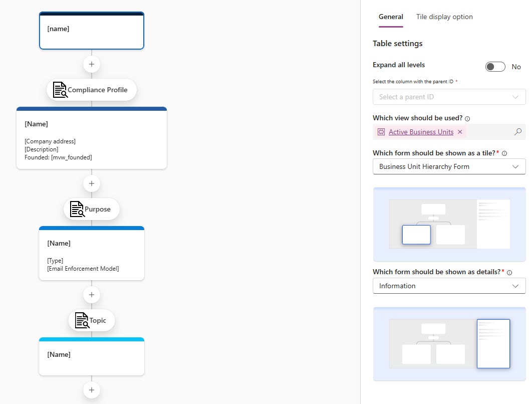
Task: Select the General tab
Action: coord(391,17)
